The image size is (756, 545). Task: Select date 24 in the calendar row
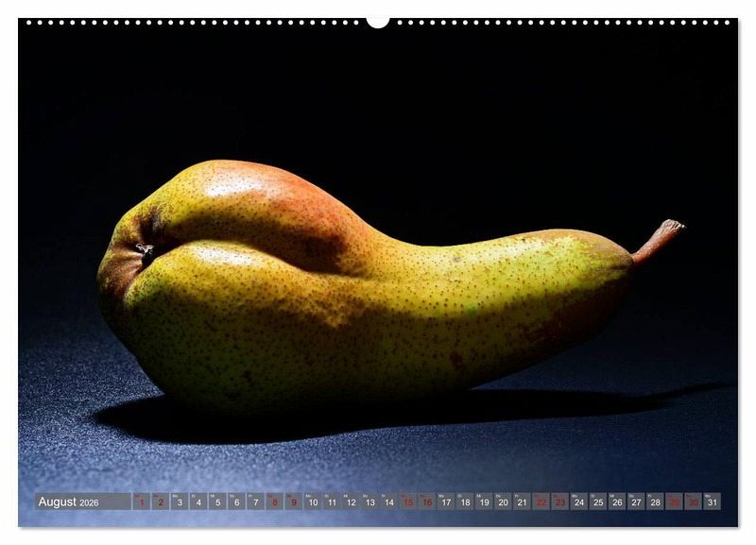click(579, 502)
